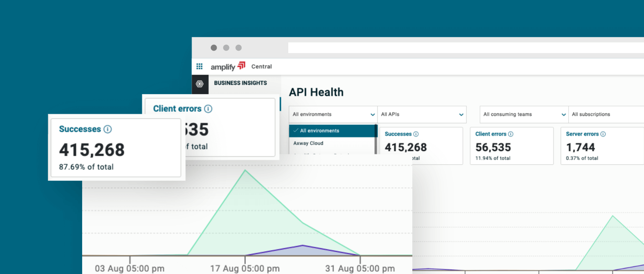This screenshot has height=274, width=644.
Task: Click info icon next to small Successes card
Action: point(415,134)
